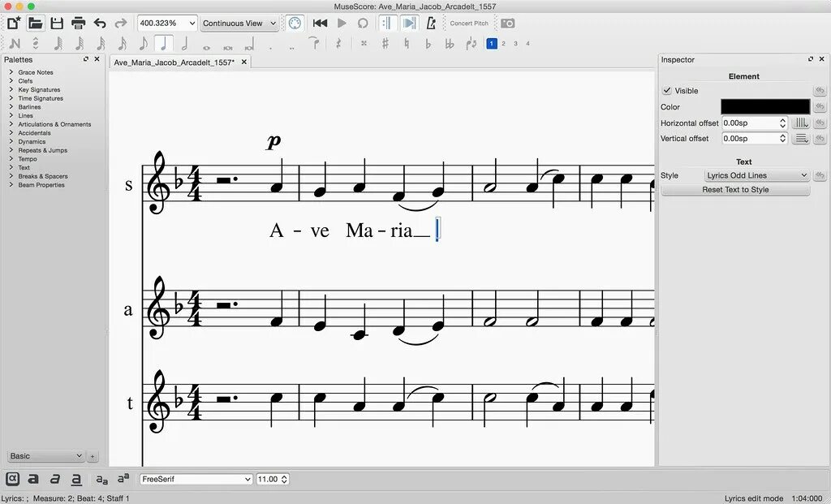
Task: Undo the last action
Action: pyautogui.click(x=100, y=23)
